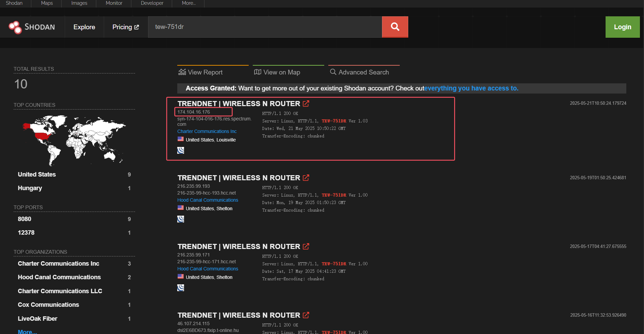
Task: Click tag icon under 216.235.99.171 Shelton result
Action: tap(181, 288)
